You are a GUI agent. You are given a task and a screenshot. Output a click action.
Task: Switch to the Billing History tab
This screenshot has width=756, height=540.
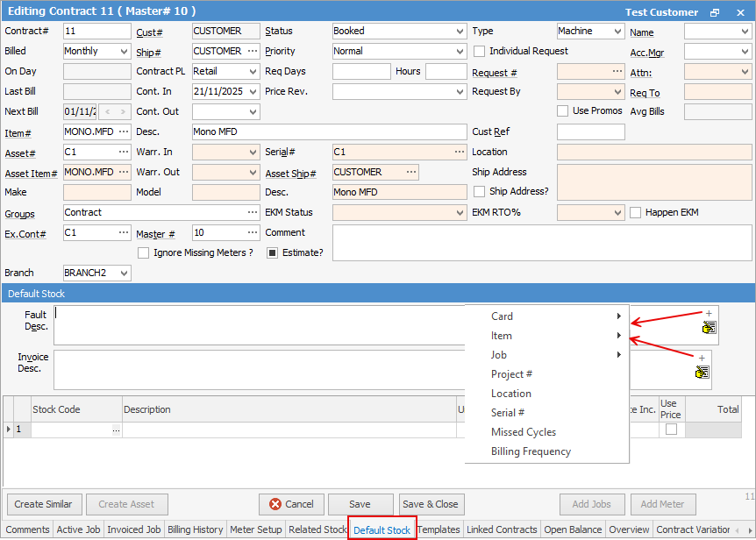[x=196, y=529]
